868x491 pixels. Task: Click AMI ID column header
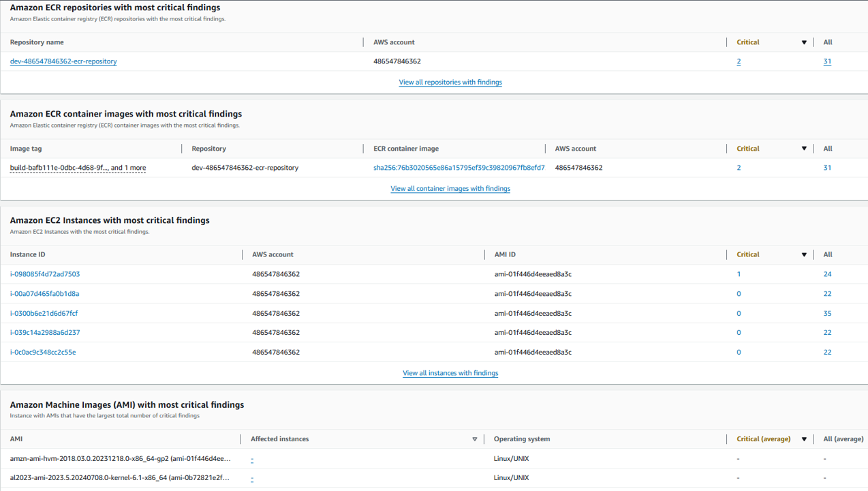(505, 255)
